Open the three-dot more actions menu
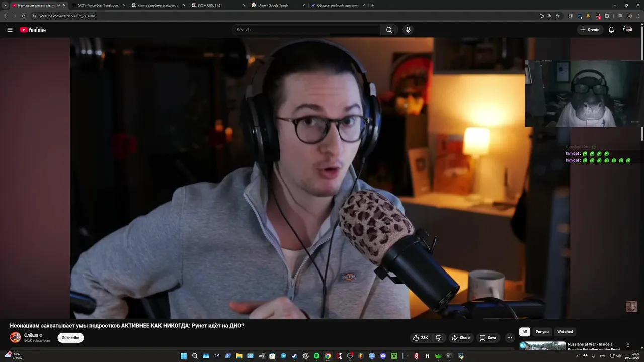The height and width of the screenshot is (362, 644). tap(509, 338)
